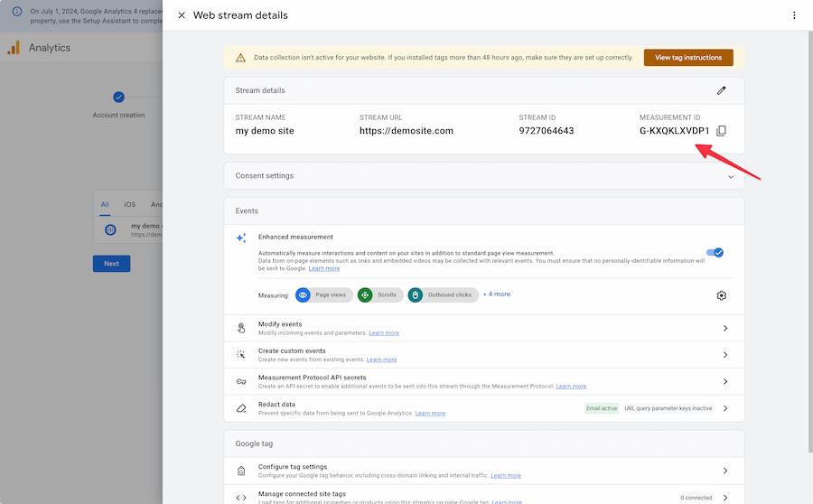This screenshot has width=813, height=504.
Task: Click the Outbound clicks measuring chip
Action: pyautogui.click(x=443, y=295)
